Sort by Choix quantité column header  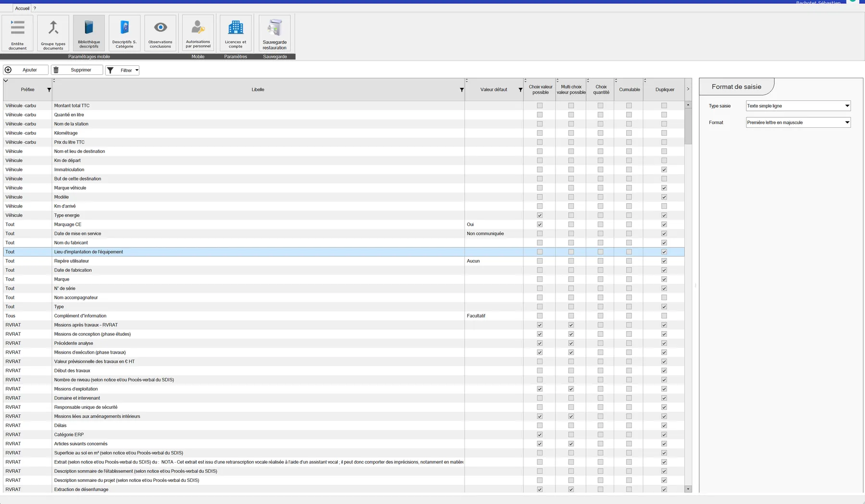[x=601, y=90]
